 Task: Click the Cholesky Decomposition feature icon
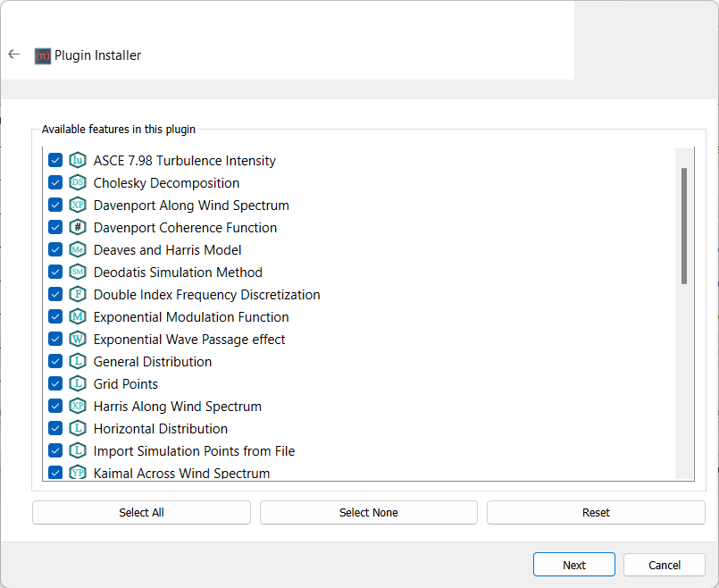pos(78,183)
